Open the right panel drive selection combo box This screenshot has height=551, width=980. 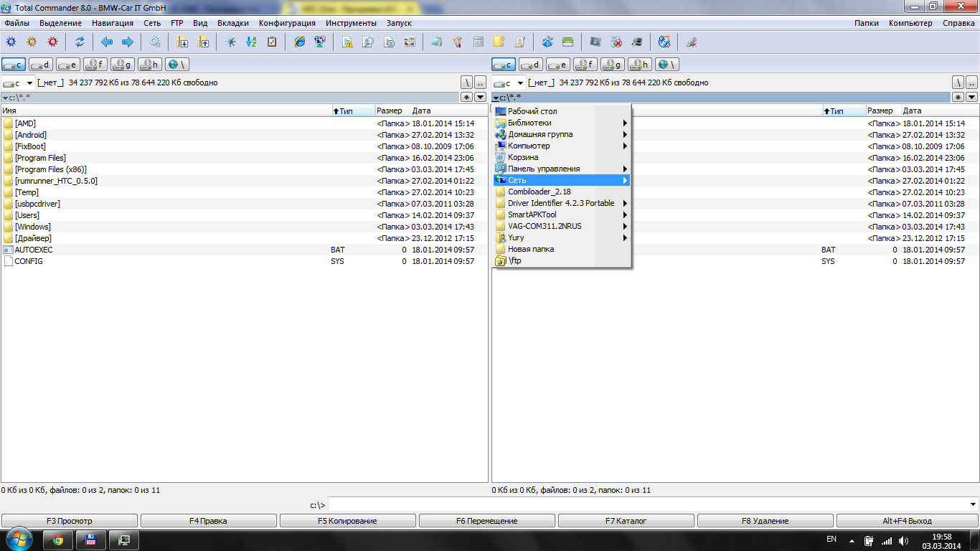pos(509,83)
